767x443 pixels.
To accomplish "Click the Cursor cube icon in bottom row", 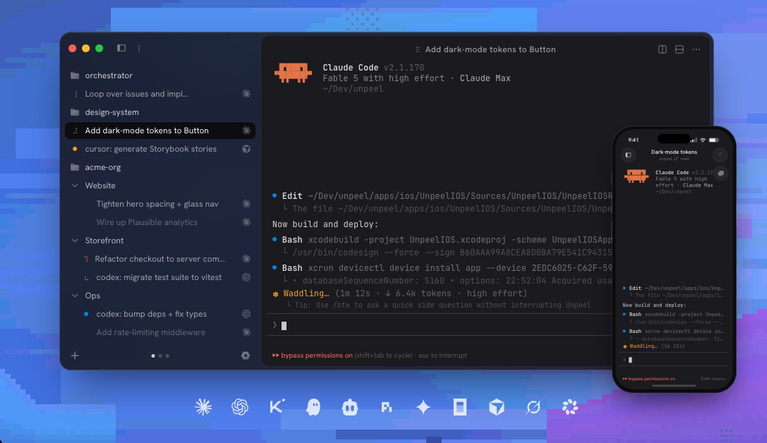I will pos(496,407).
